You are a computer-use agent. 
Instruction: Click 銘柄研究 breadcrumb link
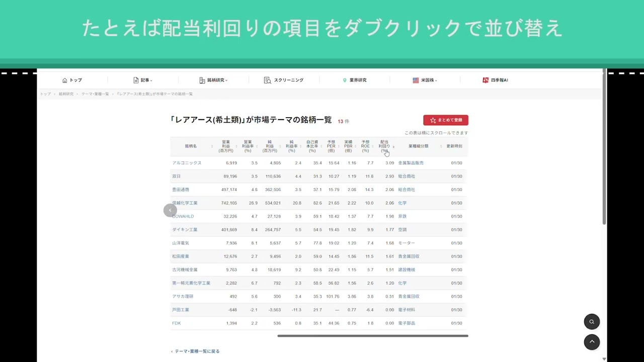click(66, 94)
